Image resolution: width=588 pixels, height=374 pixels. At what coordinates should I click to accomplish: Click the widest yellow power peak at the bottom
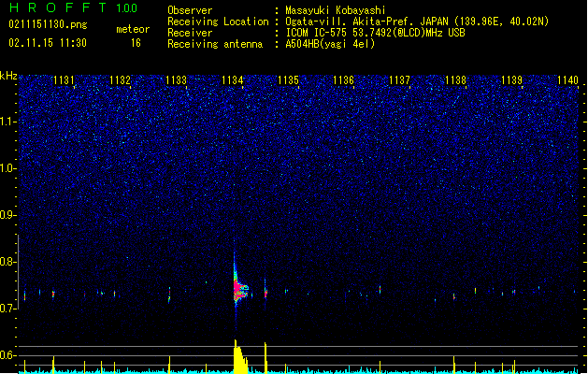240,358
